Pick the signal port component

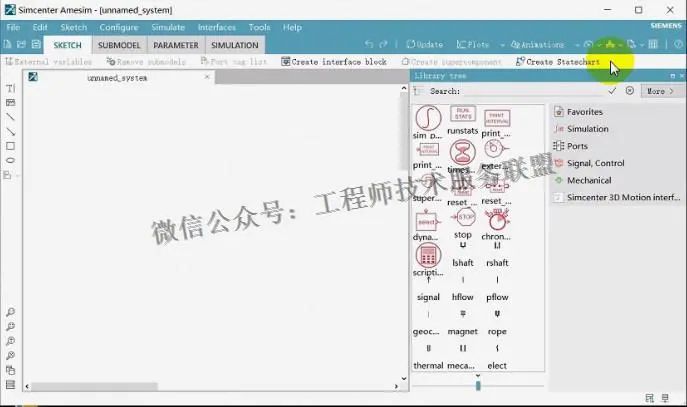click(x=428, y=290)
